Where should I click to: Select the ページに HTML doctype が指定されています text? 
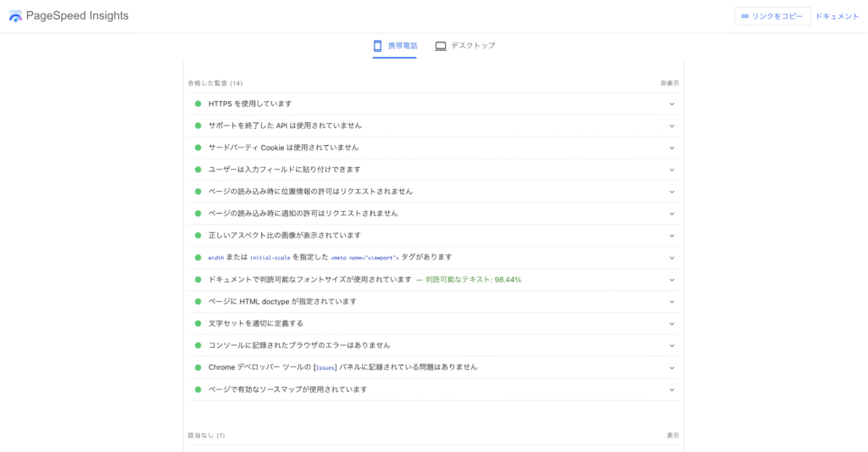(x=282, y=302)
